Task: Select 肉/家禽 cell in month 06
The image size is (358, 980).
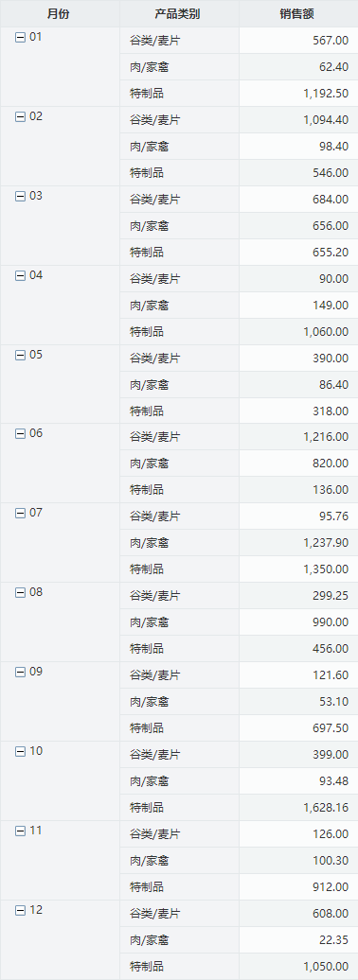Action: click(179, 464)
